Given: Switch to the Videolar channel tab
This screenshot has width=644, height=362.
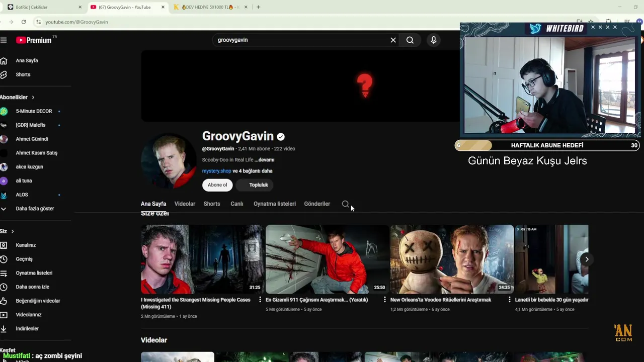Looking at the screenshot, I should [185, 204].
